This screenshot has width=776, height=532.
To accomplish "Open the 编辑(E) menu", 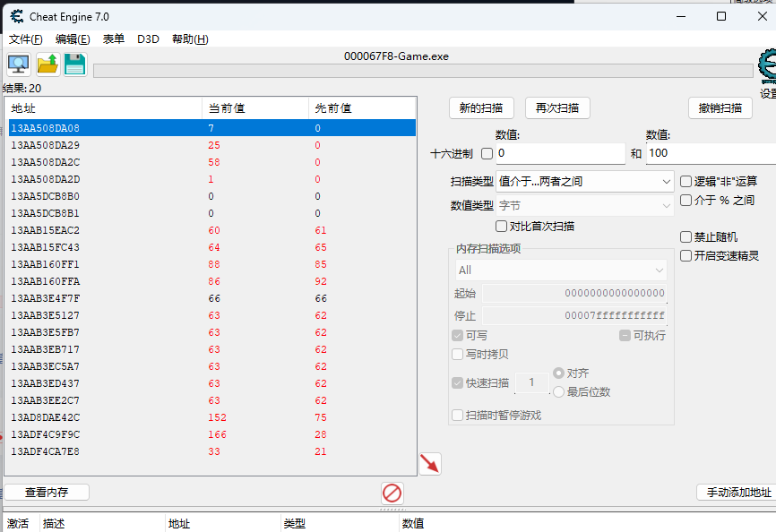I will [73, 39].
